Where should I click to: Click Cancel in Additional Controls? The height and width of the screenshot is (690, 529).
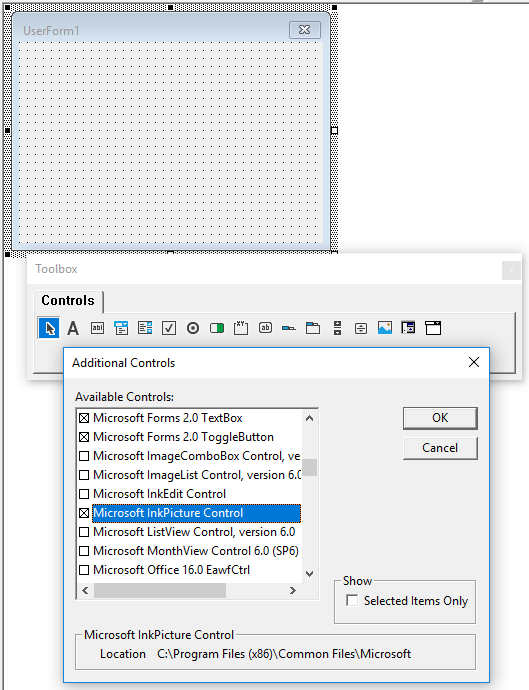pos(440,448)
